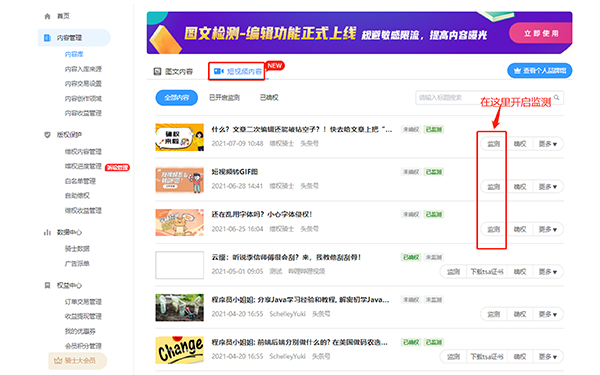Screen dimensions: 600x375
Task: Click 下载tsa证书 for the Change thumbnail row
Action: (x=487, y=357)
